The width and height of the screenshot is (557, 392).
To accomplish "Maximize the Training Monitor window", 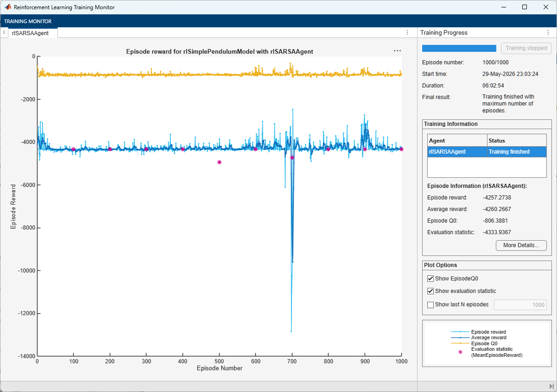I will [x=525, y=7].
